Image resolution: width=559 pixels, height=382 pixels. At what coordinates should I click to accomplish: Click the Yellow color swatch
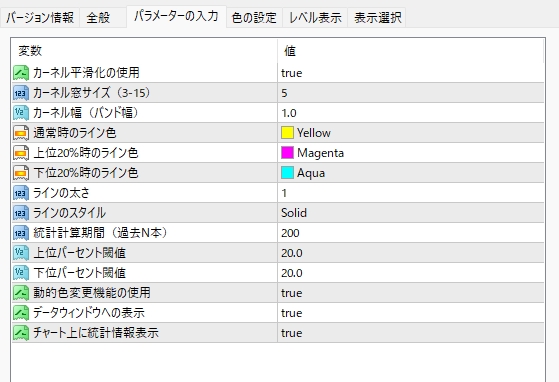[x=287, y=133]
